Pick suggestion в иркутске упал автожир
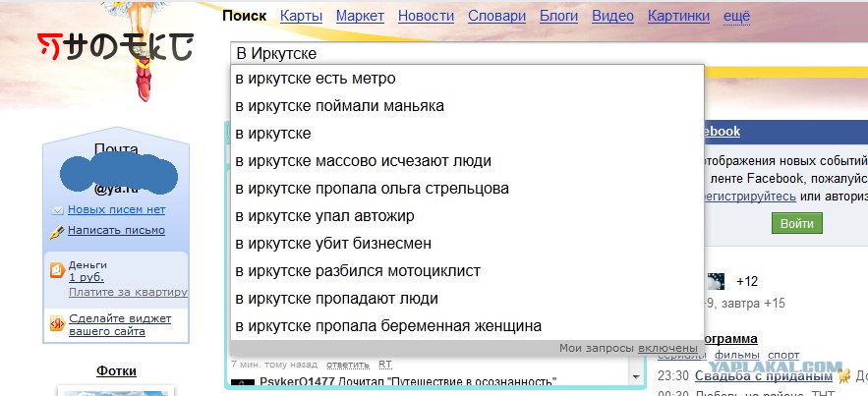The height and width of the screenshot is (396, 868). (467, 216)
